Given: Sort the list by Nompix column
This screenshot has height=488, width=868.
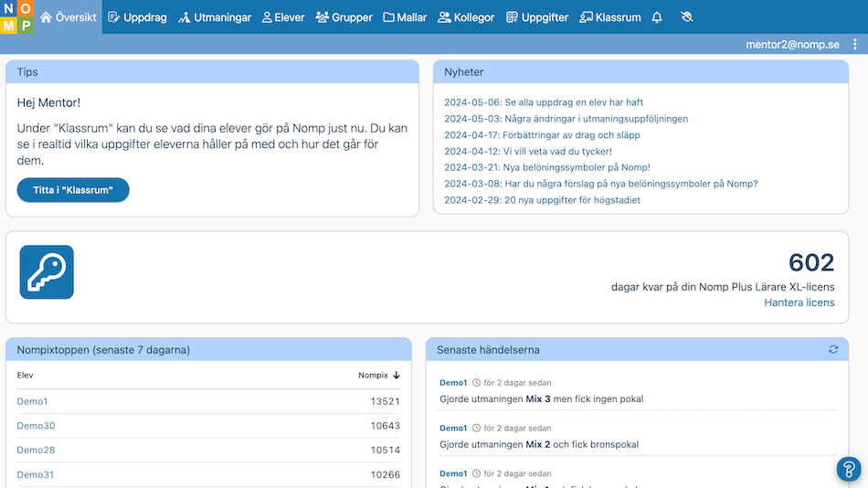Looking at the screenshot, I should pyautogui.click(x=378, y=375).
